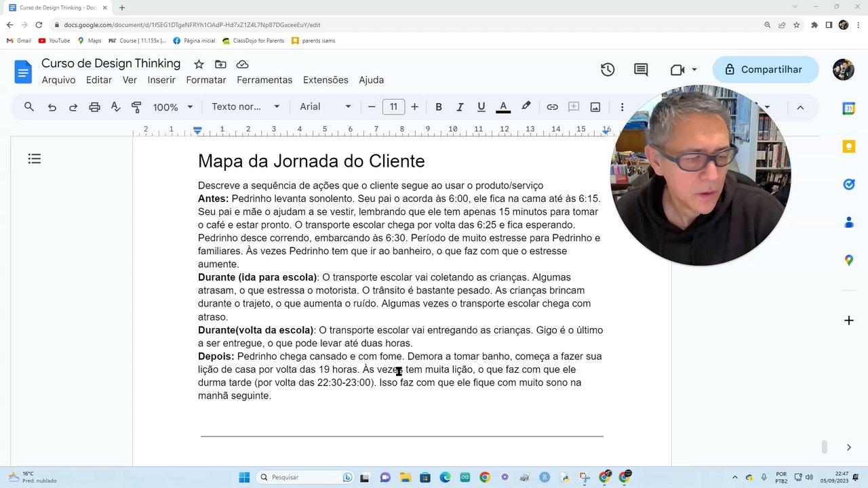This screenshot has height=488, width=868.
Task: Open Google Maps side panel
Action: [849, 260]
